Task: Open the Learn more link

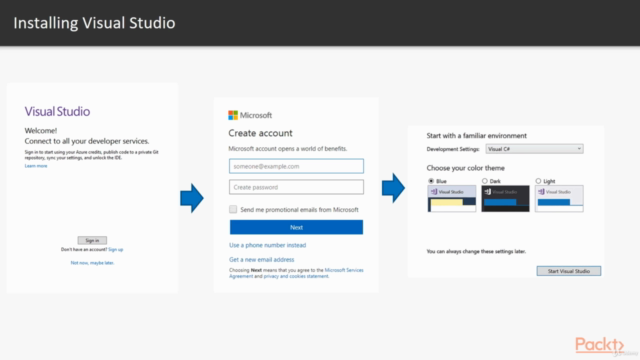Action: pyautogui.click(x=36, y=166)
